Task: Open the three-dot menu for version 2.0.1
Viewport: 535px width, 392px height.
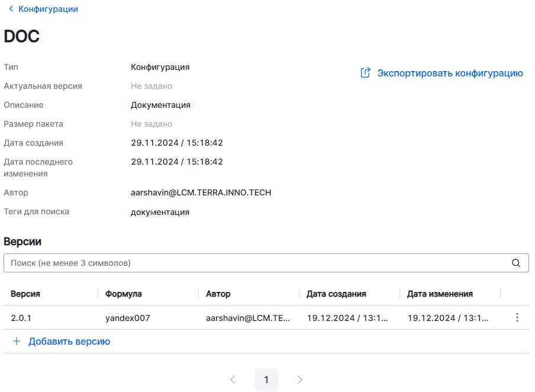Action: (517, 318)
